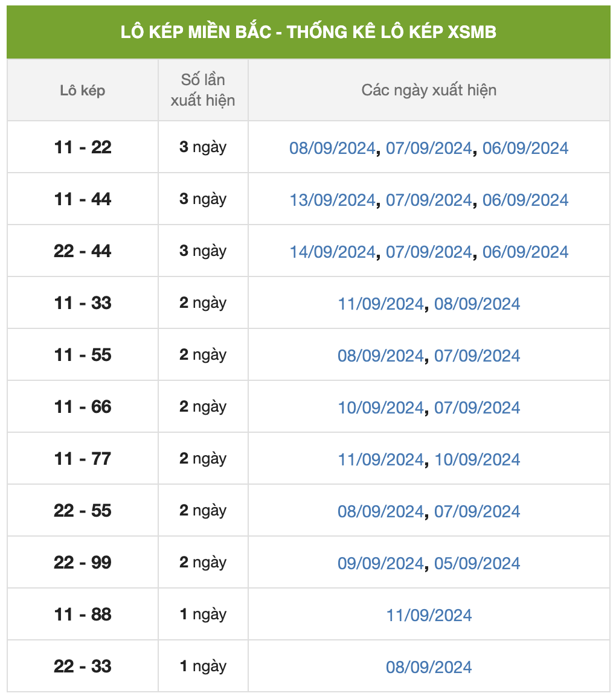Image resolution: width=616 pixels, height=699 pixels.
Task: Click 08/09/2024 link in 22 - 55 row
Action: point(380,511)
